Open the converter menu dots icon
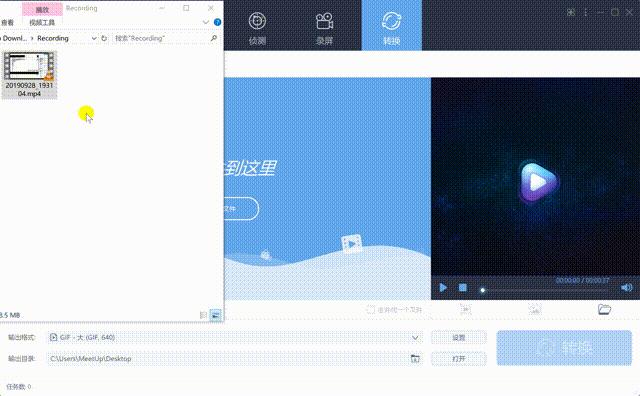Viewport: 640px width, 396px height. [585, 13]
